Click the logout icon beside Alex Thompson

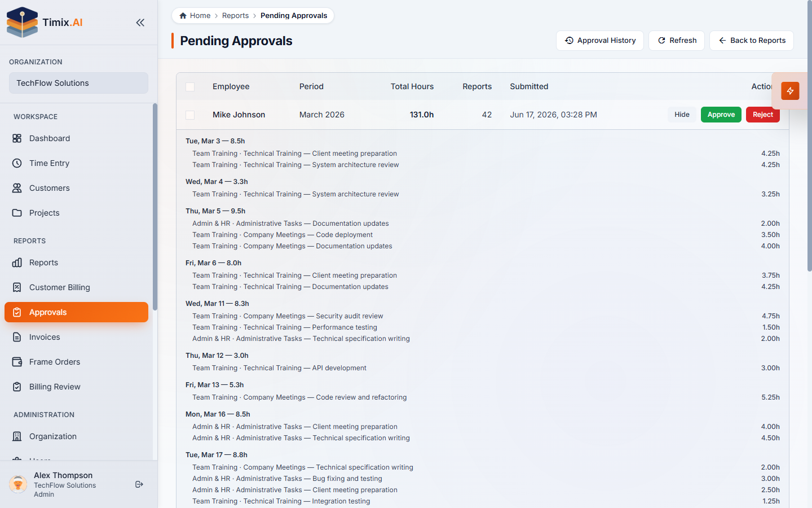[139, 484]
